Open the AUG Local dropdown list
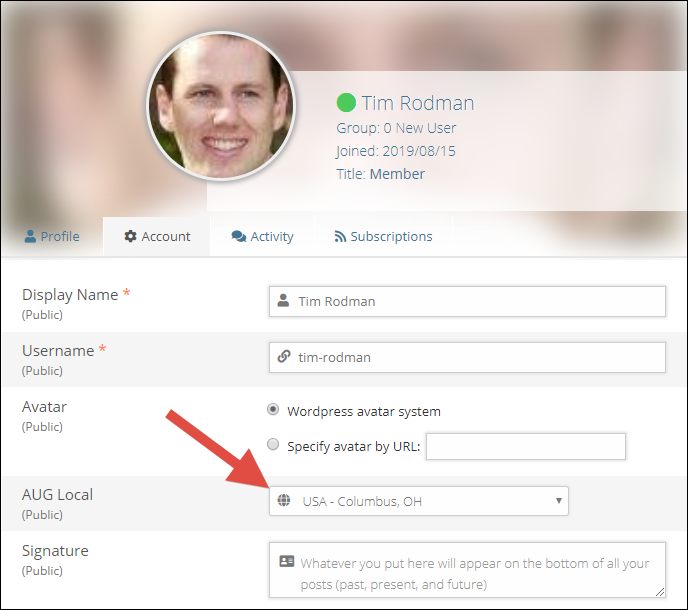Screen dimensions: 688x610 click(x=419, y=501)
